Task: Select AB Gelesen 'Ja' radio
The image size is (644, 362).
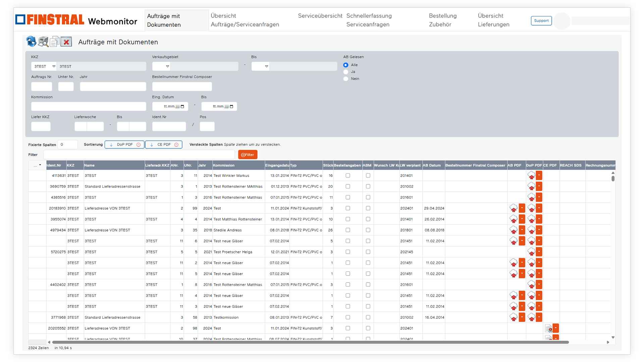Action: (x=346, y=72)
